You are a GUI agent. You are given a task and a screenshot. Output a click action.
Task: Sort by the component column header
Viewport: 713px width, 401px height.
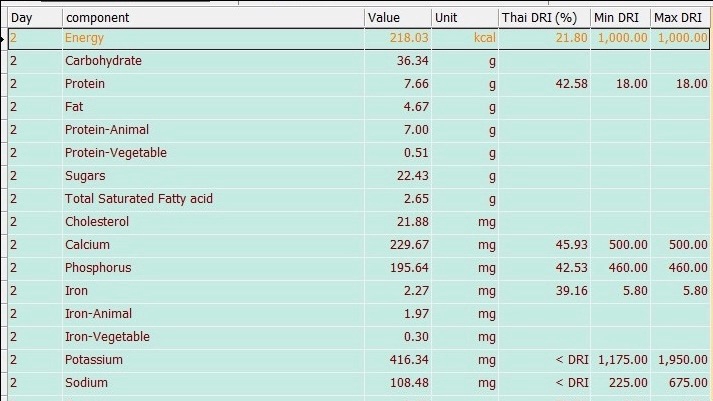[213, 18]
